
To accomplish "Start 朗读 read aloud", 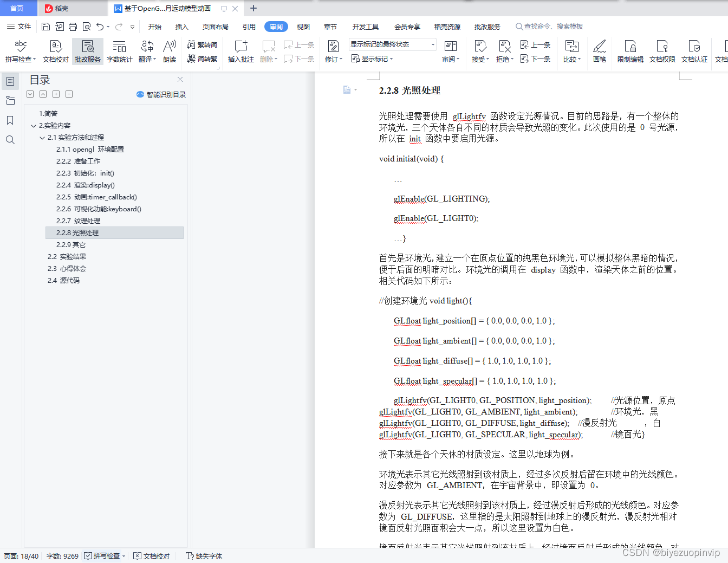I will pos(170,51).
